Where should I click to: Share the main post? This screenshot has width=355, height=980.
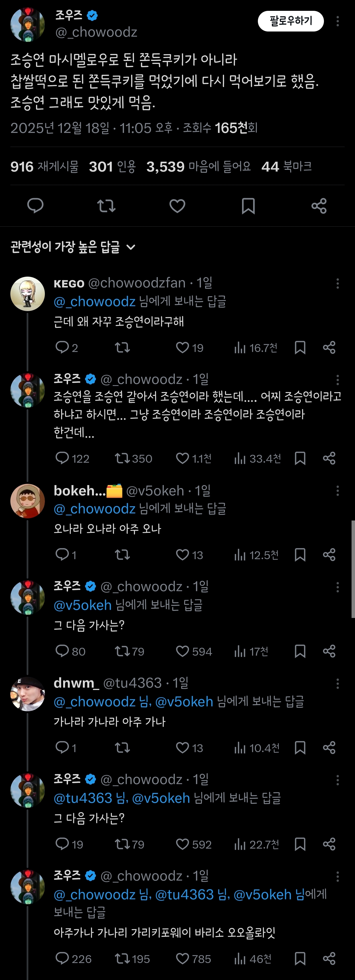click(x=319, y=206)
